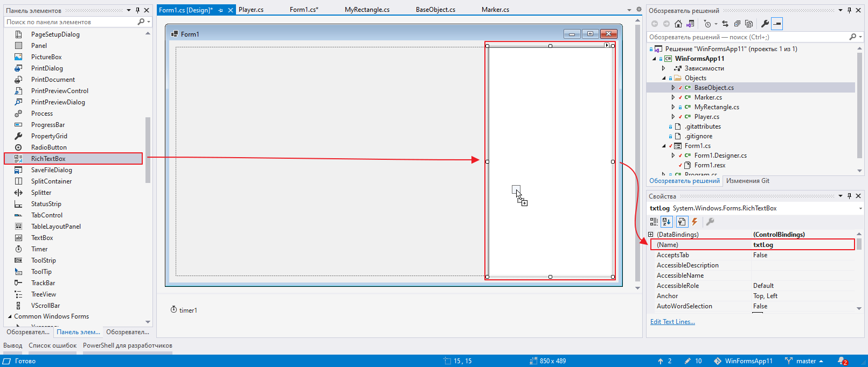Click the timer1 component in the tray

(x=184, y=310)
